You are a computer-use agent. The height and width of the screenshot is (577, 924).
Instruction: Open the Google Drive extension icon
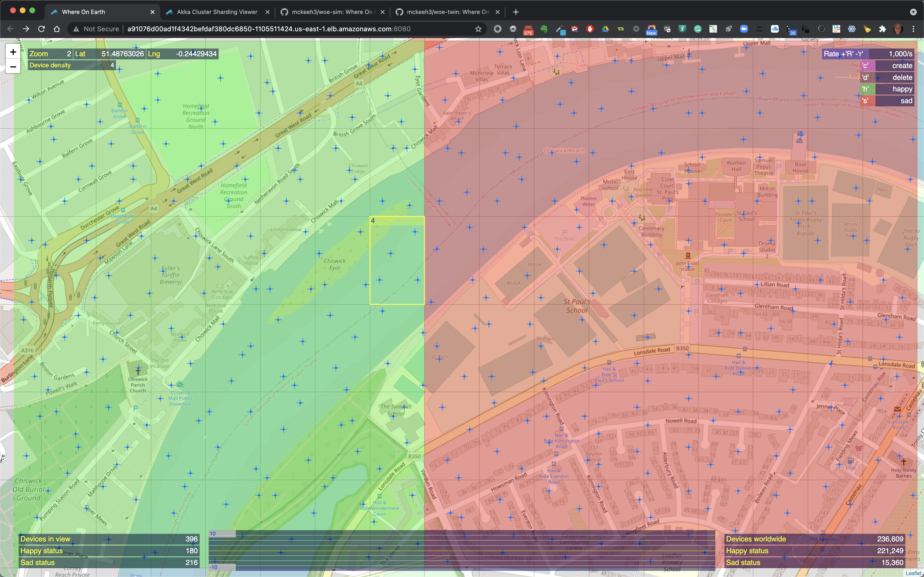(x=605, y=29)
